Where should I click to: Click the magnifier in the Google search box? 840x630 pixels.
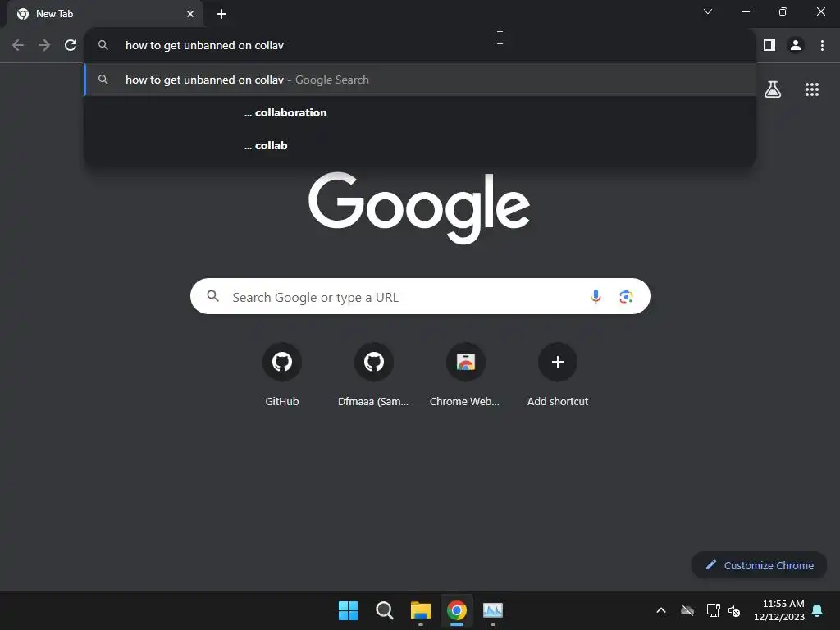point(212,296)
